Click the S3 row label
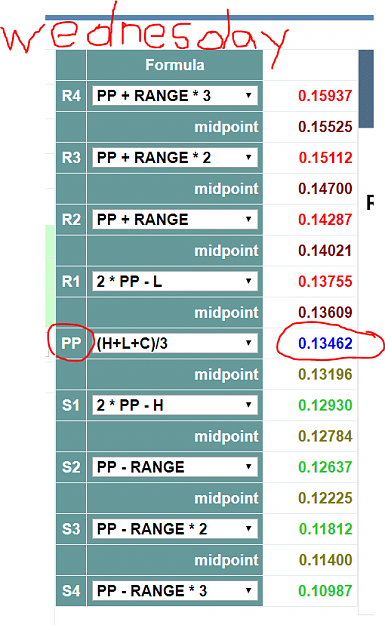 (71, 529)
